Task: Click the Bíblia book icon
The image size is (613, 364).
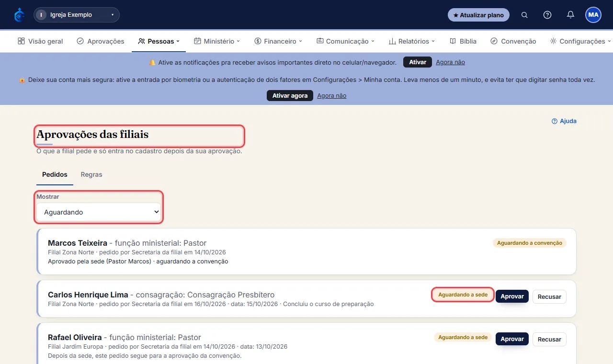Action: pos(453,41)
